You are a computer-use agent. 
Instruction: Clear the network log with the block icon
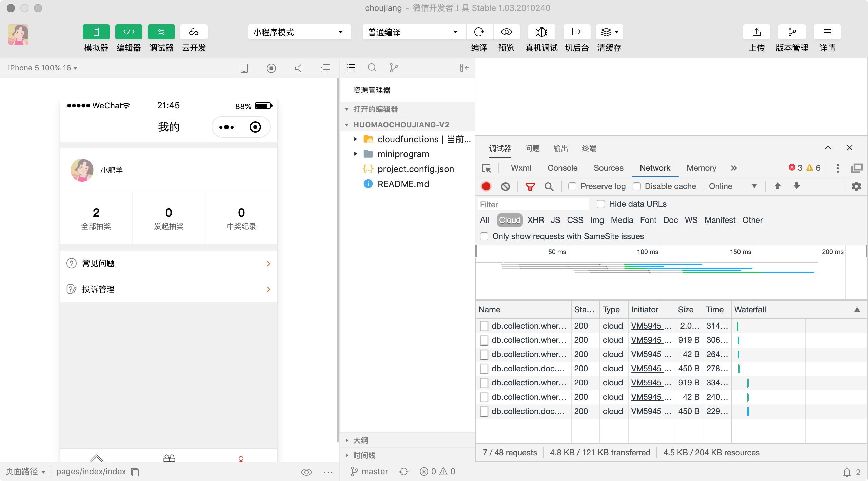(505, 186)
